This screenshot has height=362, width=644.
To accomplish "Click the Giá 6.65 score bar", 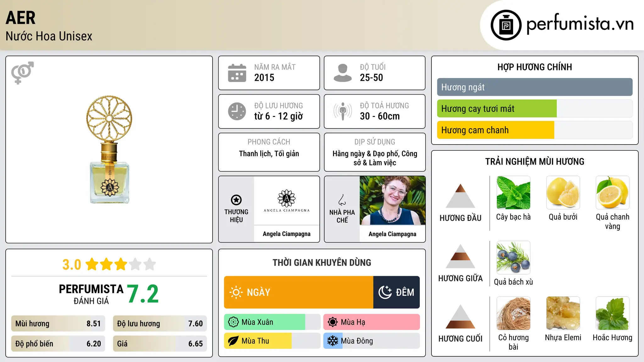I will [160, 343].
